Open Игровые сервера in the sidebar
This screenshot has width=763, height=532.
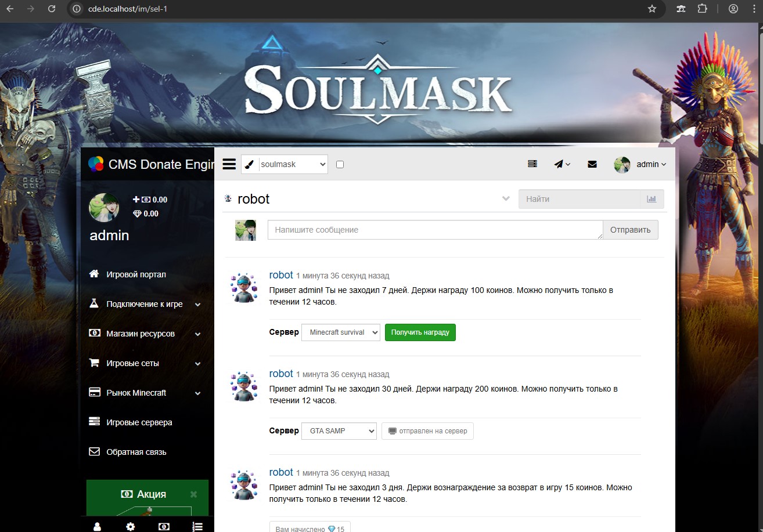(x=139, y=422)
